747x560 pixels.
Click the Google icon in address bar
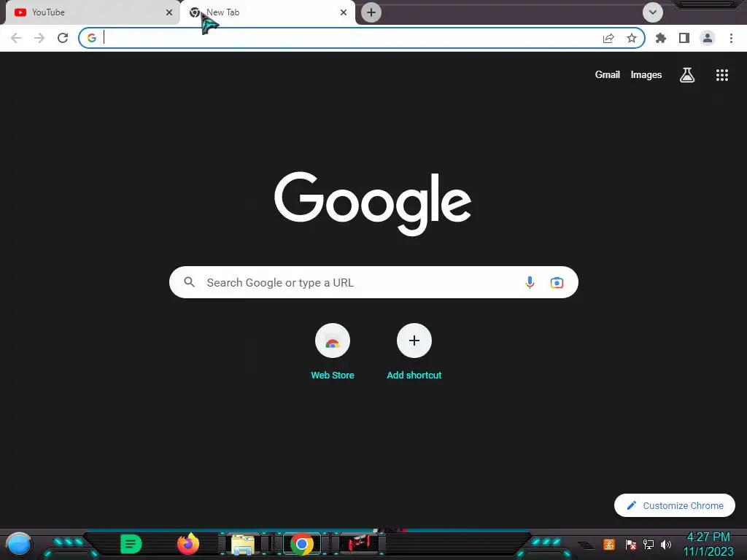[92, 38]
